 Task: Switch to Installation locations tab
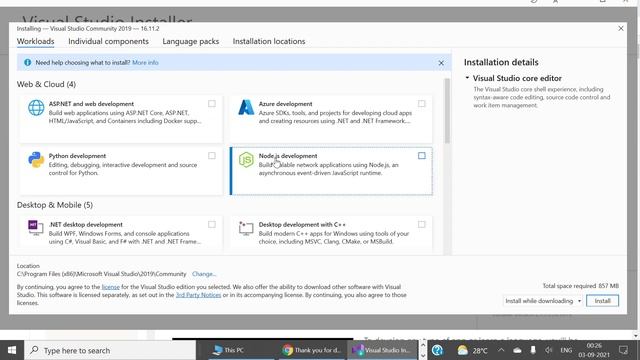coord(269,41)
